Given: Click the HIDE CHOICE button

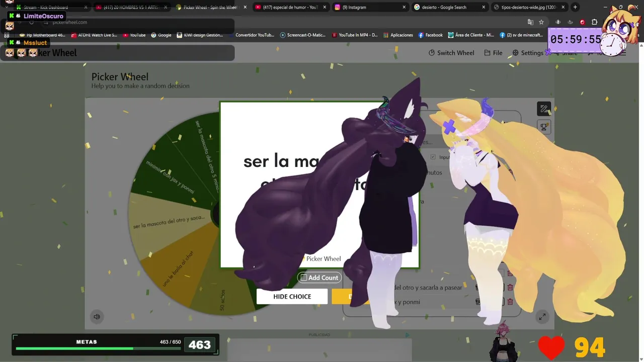Looking at the screenshot, I should tap(292, 297).
